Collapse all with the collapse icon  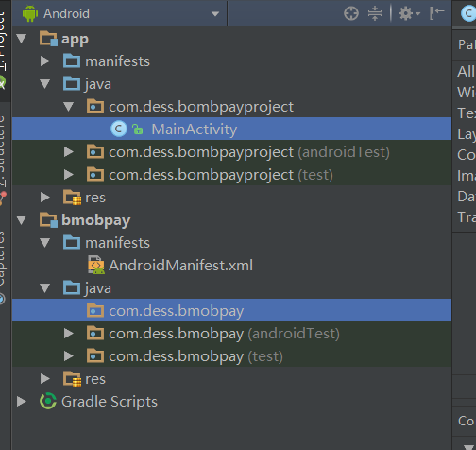tap(375, 13)
